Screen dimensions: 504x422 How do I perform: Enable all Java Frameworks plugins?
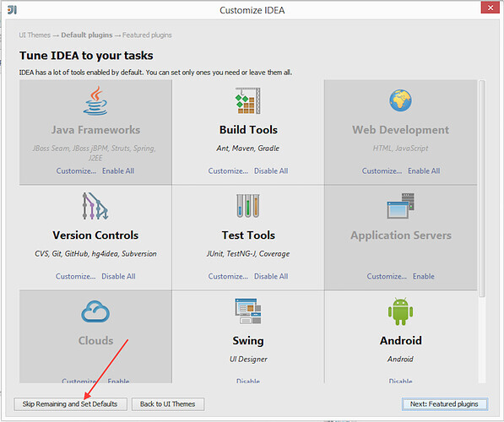(x=118, y=171)
